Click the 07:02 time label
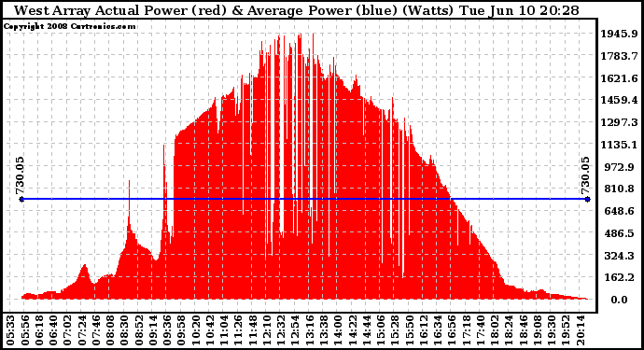The width and height of the screenshot is (644, 350). click(x=68, y=330)
